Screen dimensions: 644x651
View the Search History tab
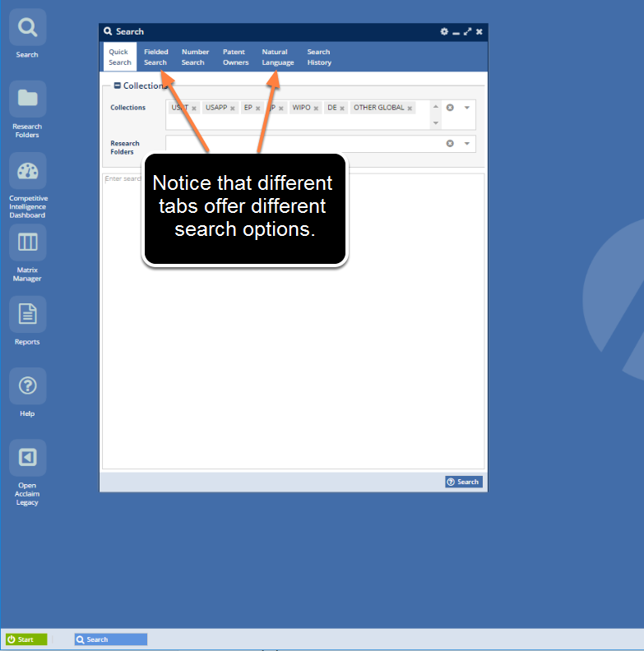point(319,57)
